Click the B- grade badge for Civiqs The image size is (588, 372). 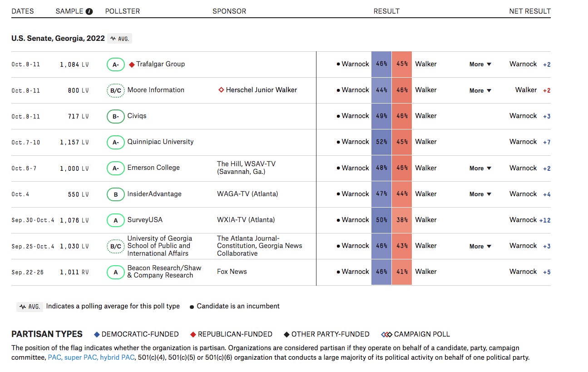(x=116, y=116)
